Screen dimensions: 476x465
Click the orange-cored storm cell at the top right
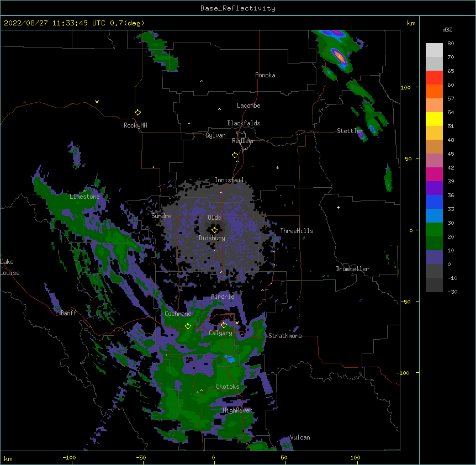click(x=339, y=57)
